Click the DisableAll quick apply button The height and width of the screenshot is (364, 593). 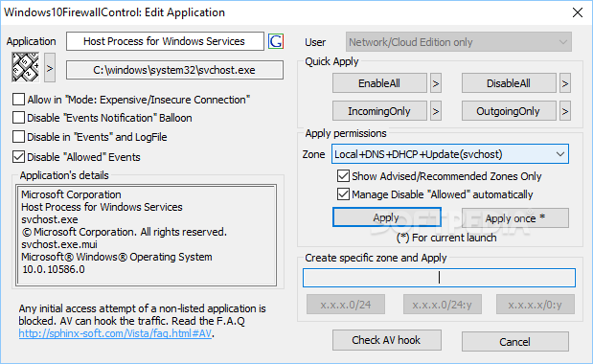click(x=509, y=83)
